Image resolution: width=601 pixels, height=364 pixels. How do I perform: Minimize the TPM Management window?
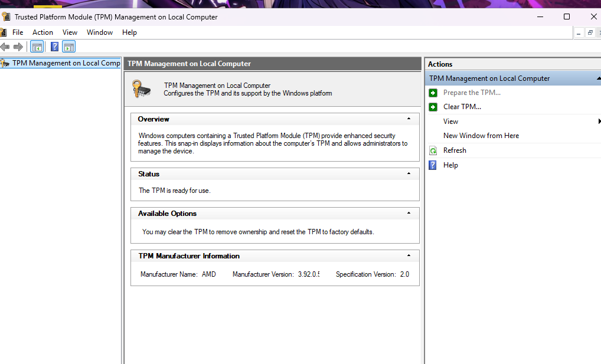[540, 17]
